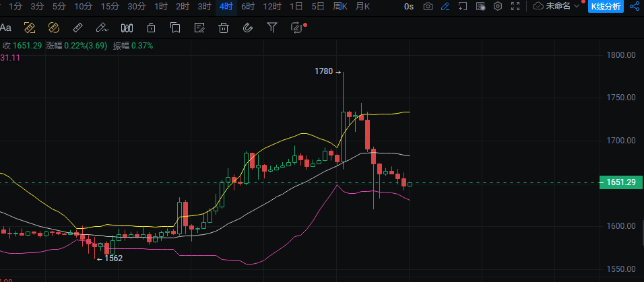The width and height of the screenshot is (644, 282).
Task: Select the gray diagonal ruler tool
Action: coord(77,28)
